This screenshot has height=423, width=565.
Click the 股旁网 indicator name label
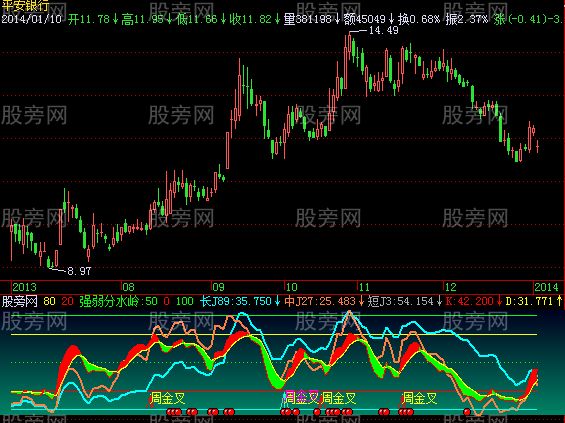pyautogui.click(x=20, y=301)
